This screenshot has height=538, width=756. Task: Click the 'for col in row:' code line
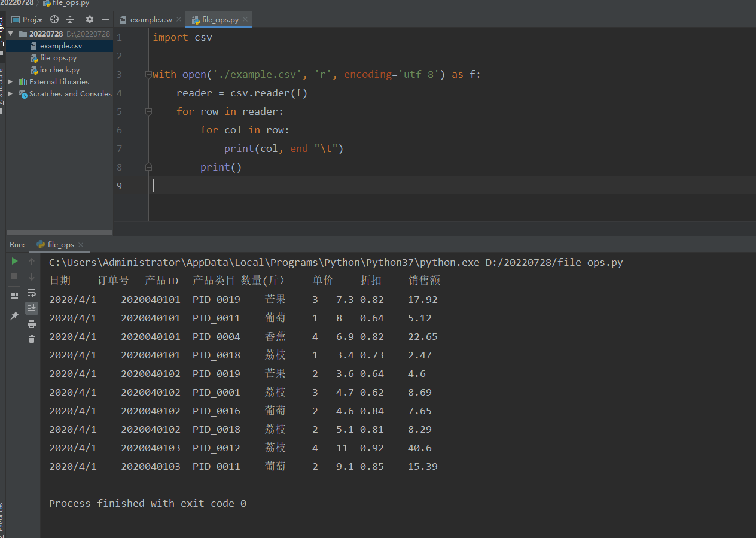click(x=245, y=130)
